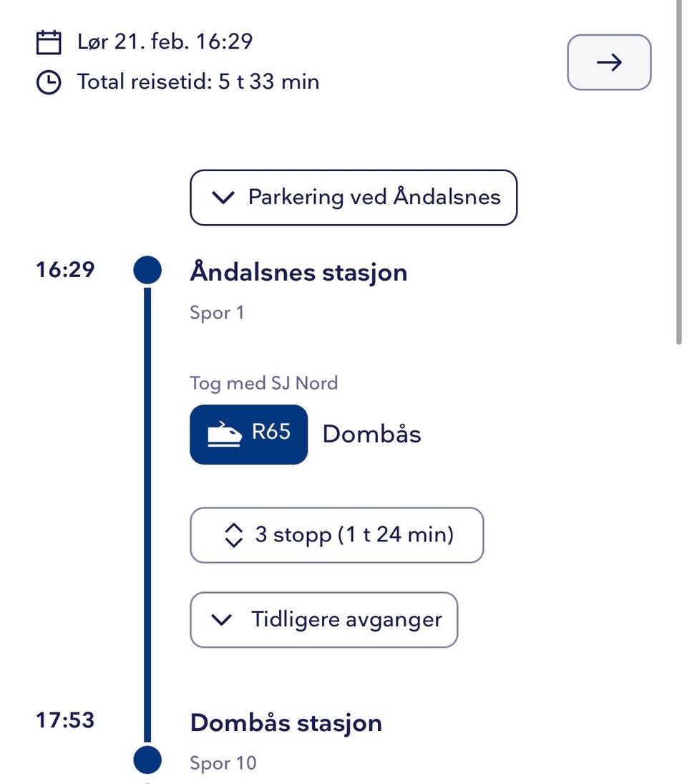Image resolution: width=687 pixels, height=784 pixels.
Task: Click the train icon in R65 badge
Action: pos(225,434)
